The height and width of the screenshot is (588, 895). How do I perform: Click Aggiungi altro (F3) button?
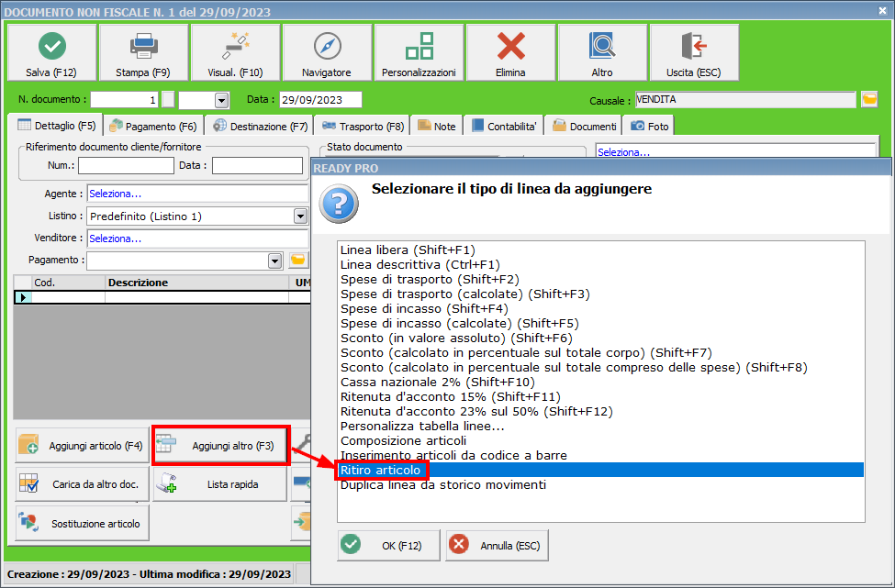(221, 446)
